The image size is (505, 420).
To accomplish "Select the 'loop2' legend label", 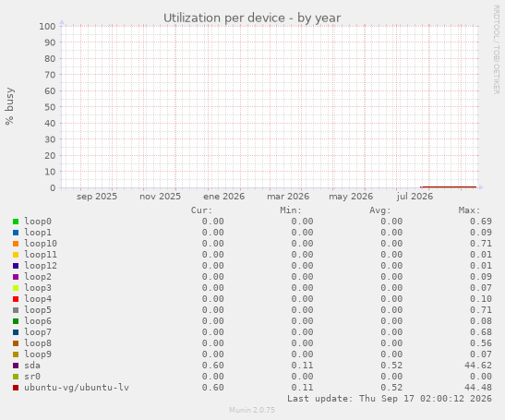I will [x=38, y=277].
